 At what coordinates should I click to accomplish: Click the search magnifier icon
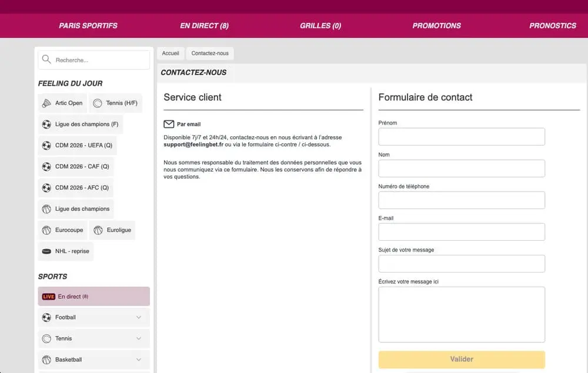pos(46,59)
